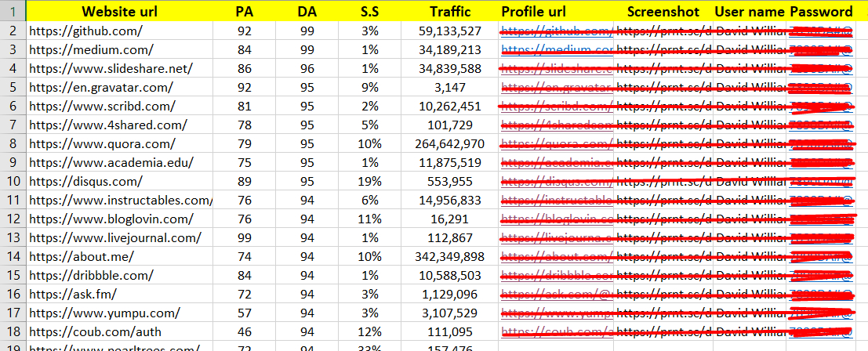Select traffic value 342,349,898

coord(450,256)
